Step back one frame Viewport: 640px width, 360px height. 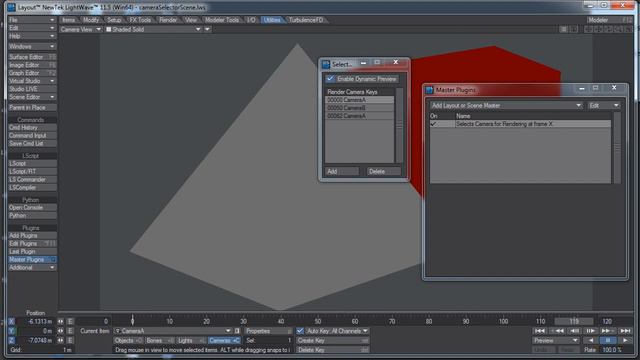tap(574, 331)
